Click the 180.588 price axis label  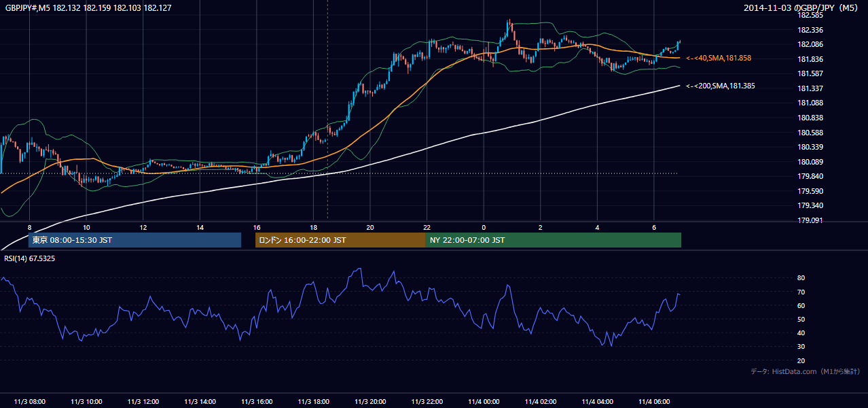(810, 133)
